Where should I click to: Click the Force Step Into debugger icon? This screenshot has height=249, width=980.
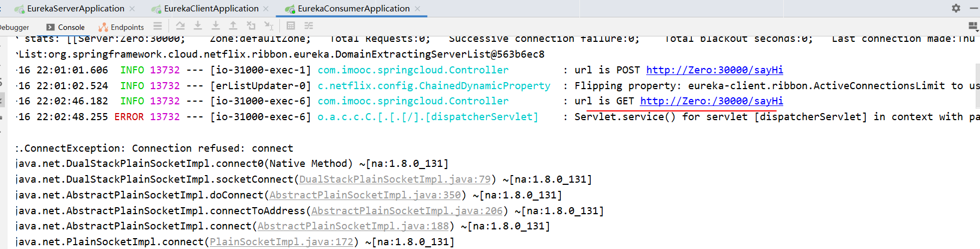(x=216, y=26)
